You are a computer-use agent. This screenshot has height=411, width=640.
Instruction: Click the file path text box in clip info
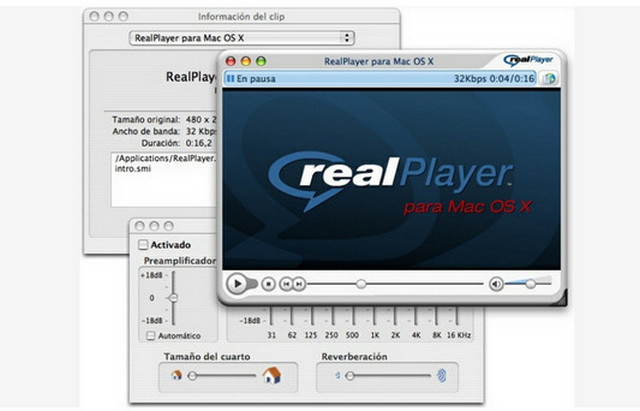164,180
